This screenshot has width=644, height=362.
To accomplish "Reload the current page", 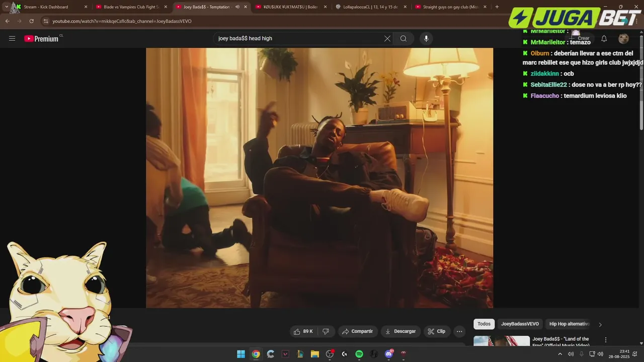I will click(x=31, y=21).
